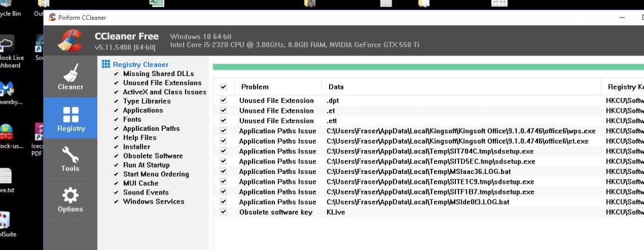Image resolution: width=644 pixels, height=250 pixels.
Task: Select the wps.exe Application Paths Issue row
Action: [428, 131]
